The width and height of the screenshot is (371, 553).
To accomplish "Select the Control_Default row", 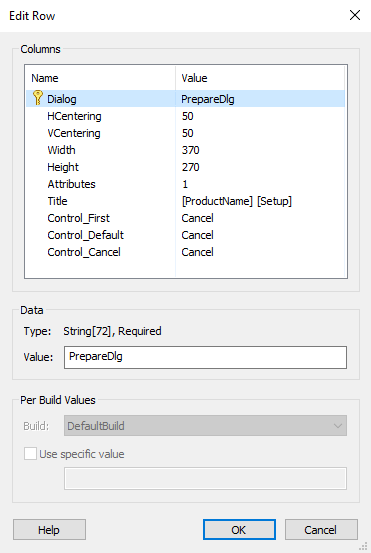I will 186,235.
